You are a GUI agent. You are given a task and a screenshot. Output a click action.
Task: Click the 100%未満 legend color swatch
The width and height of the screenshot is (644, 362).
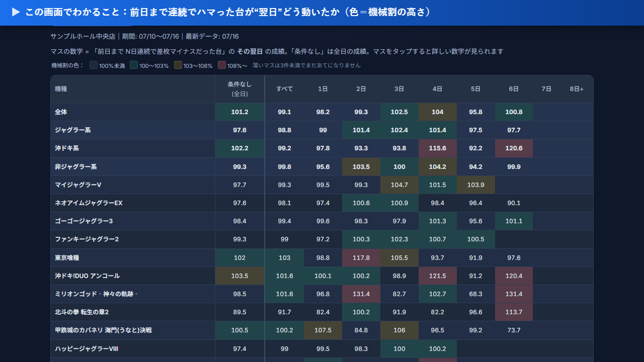94,65
